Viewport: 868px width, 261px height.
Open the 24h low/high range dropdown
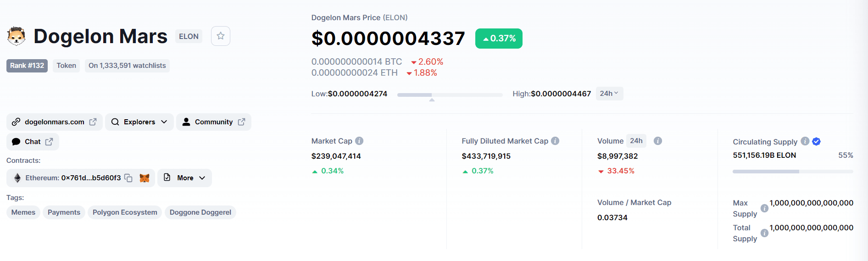click(609, 94)
